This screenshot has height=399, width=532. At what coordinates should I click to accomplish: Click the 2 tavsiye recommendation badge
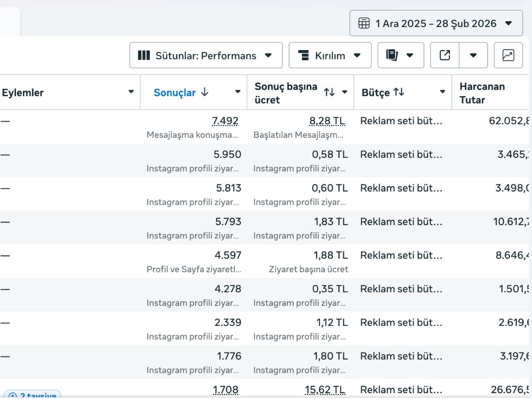pos(32,395)
